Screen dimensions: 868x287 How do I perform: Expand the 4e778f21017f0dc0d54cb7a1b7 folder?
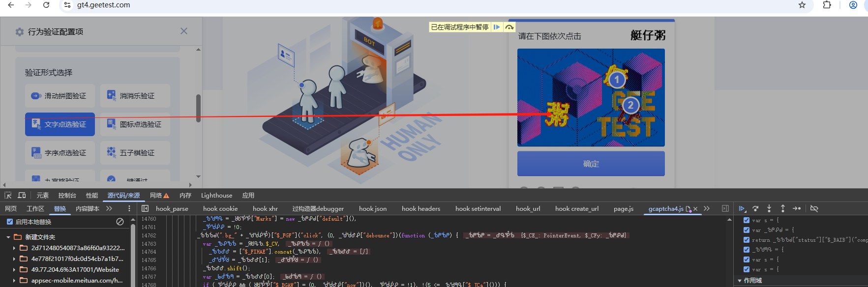[x=14, y=258]
